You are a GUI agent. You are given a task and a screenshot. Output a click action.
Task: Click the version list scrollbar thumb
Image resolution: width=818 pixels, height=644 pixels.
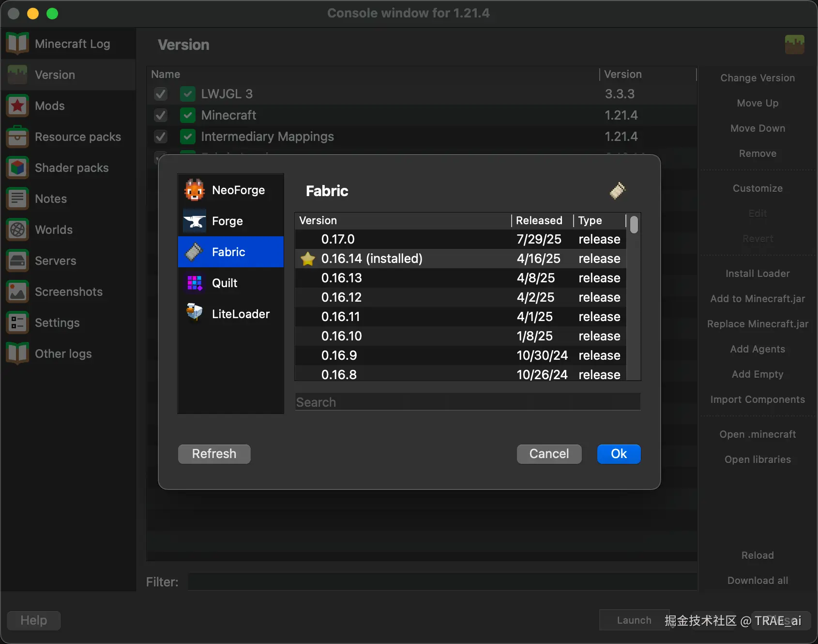634,225
